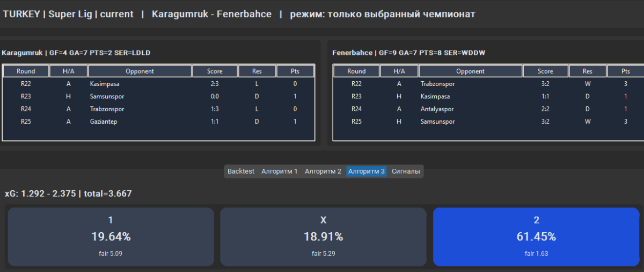This screenshot has height=272, width=644.
Task: Click the xG total=3.667 summary line
Action: 68,194
